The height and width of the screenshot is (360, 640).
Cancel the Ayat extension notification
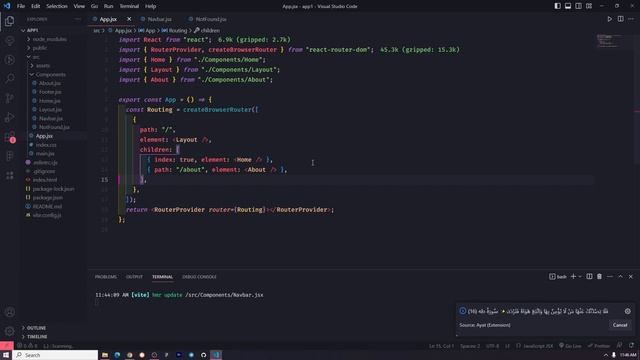pos(620,325)
